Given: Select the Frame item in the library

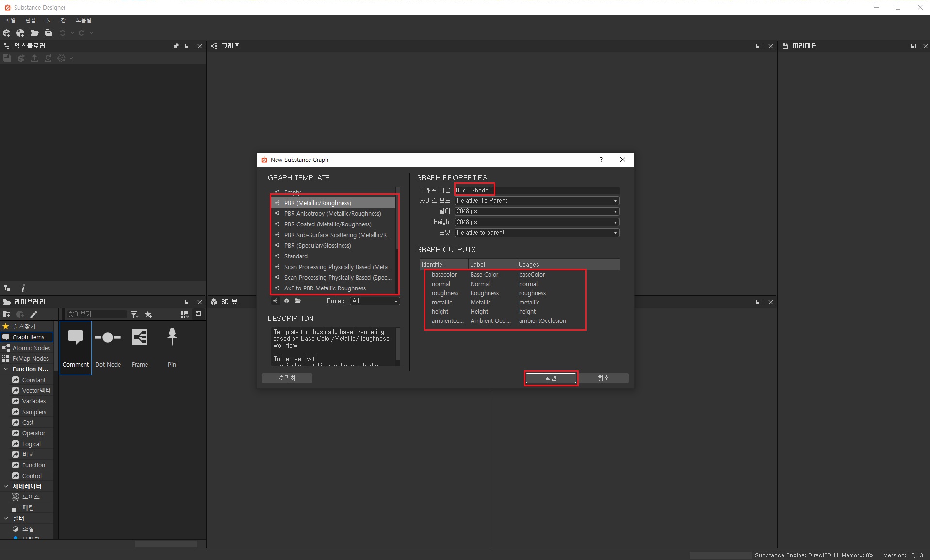Looking at the screenshot, I should point(140,348).
